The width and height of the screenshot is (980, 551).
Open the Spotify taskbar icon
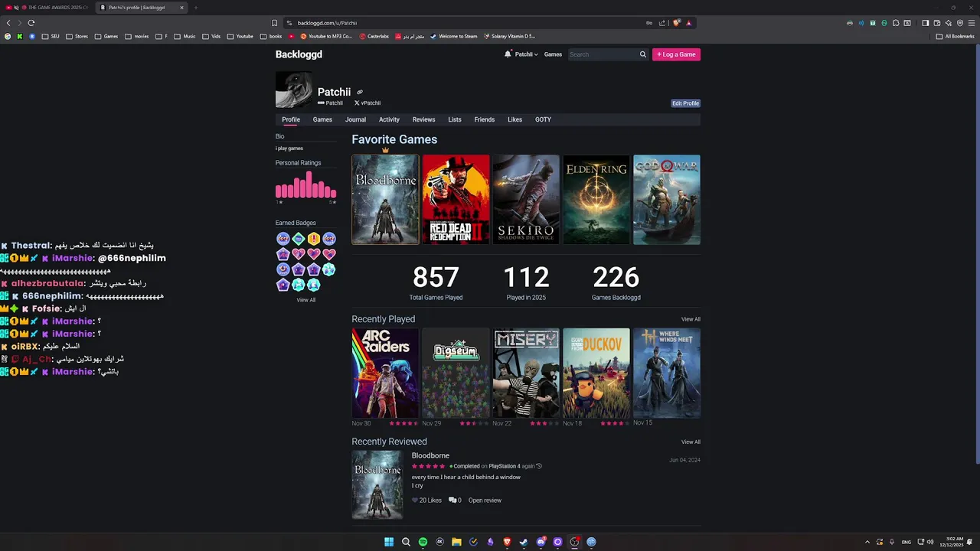[x=423, y=542]
